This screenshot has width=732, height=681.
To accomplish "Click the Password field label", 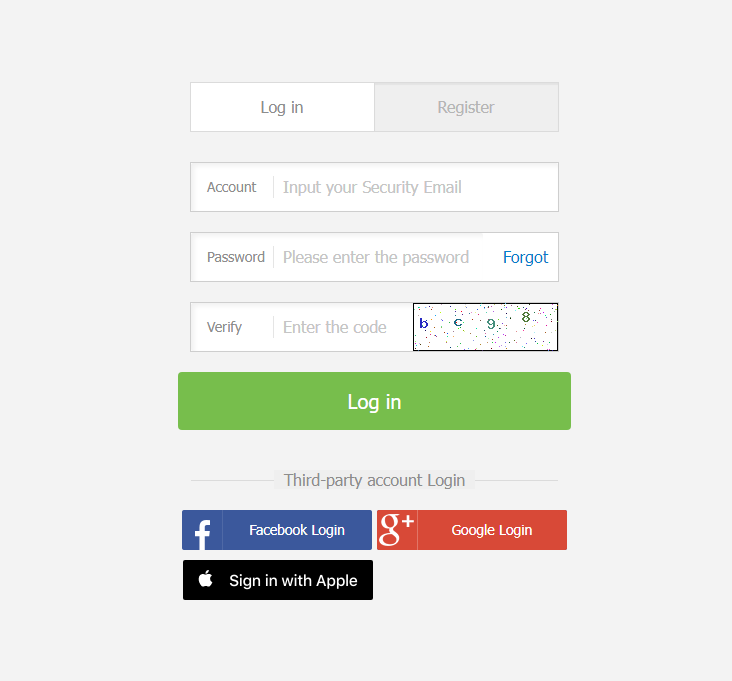I will [x=236, y=257].
